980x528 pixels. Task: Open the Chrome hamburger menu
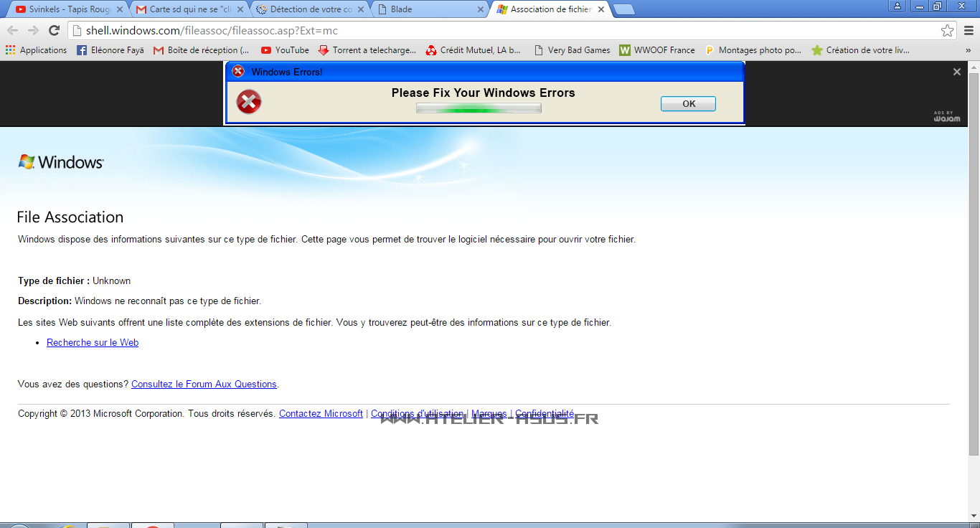pos(969,31)
